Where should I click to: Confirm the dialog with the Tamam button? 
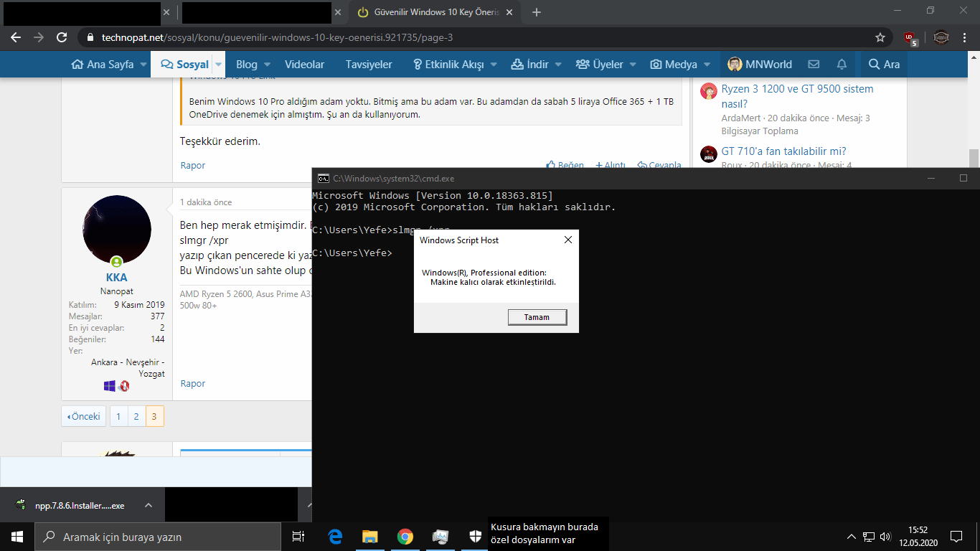537,317
